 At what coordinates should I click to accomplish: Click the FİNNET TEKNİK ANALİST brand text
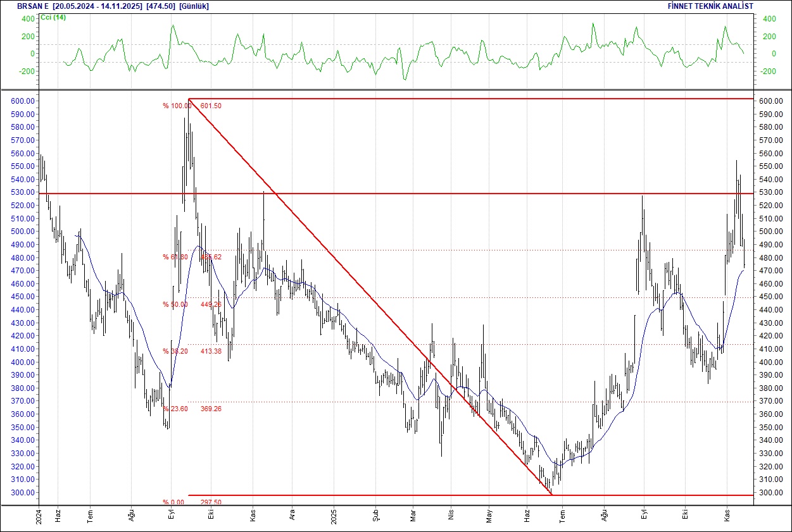pos(710,6)
